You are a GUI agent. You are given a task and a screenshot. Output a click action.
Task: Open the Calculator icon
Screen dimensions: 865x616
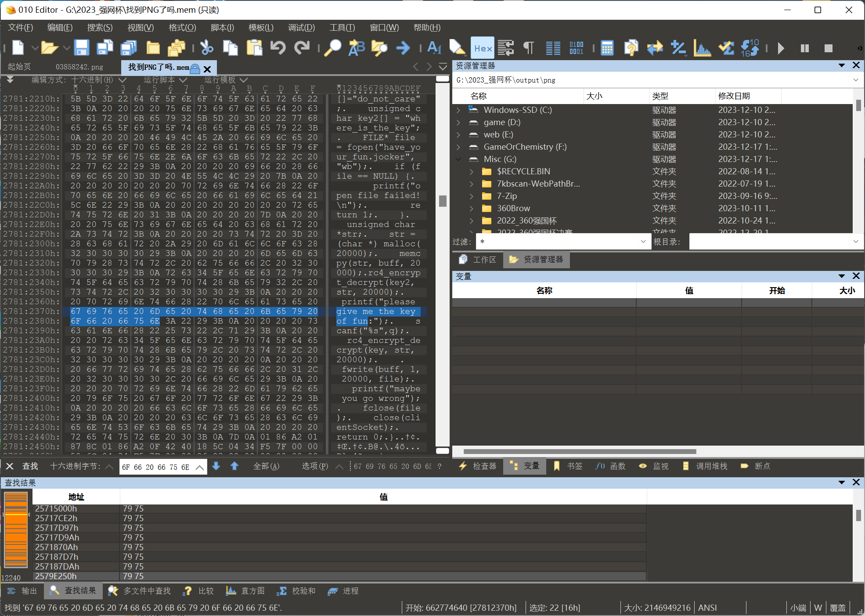[x=607, y=47]
